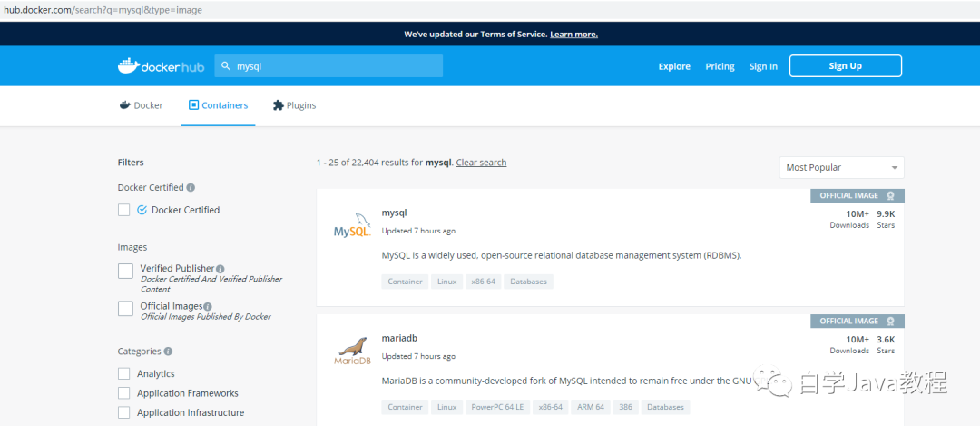
Task: Switch to the Containers tab
Action: click(218, 105)
